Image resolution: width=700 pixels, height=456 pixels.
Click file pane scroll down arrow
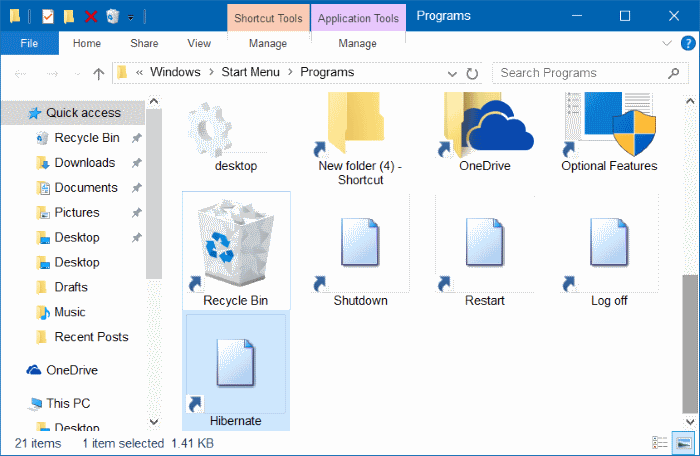point(690,422)
